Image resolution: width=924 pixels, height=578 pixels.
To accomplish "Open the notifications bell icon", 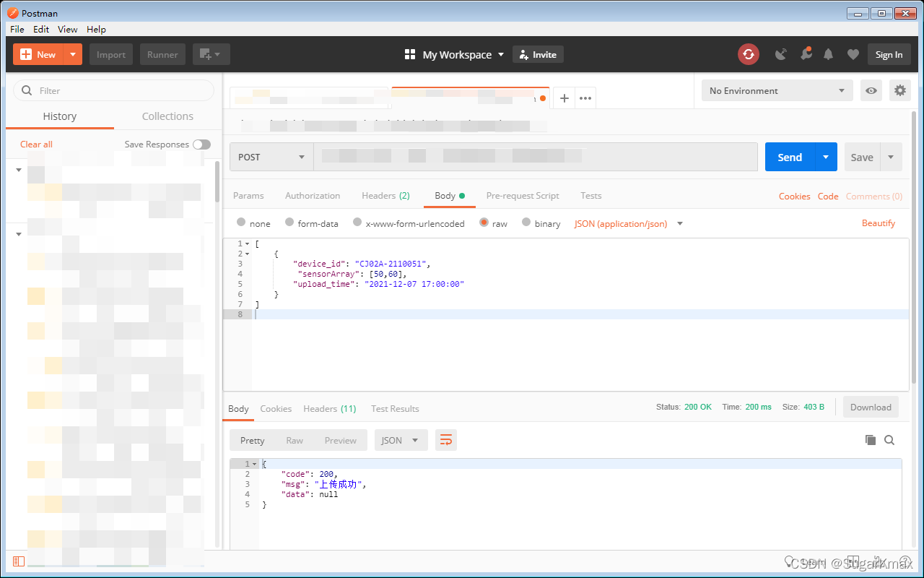I will click(829, 54).
